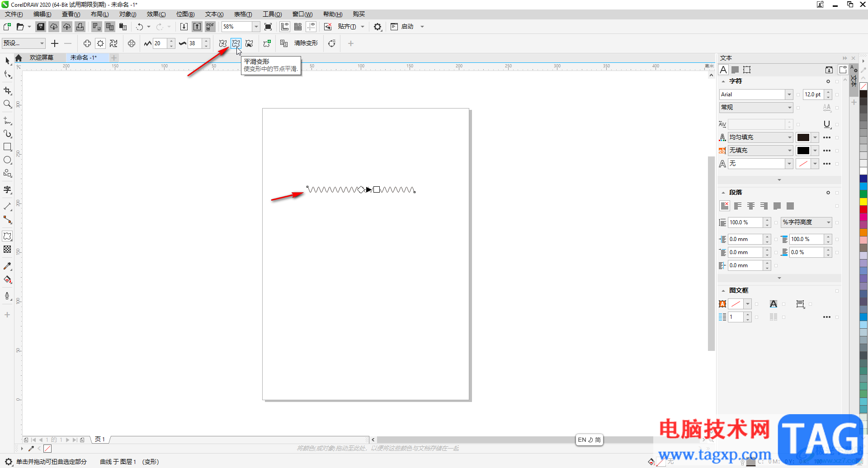Image resolution: width=868 pixels, height=468 pixels.
Task: Click the Undo arrow icon
Action: click(x=140, y=27)
